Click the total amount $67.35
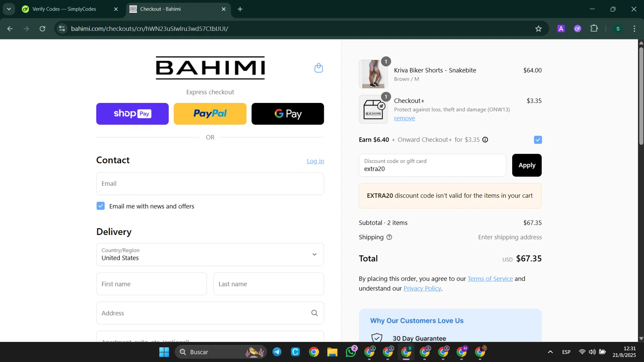This screenshot has width=644, height=362. [x=529, y=259]
